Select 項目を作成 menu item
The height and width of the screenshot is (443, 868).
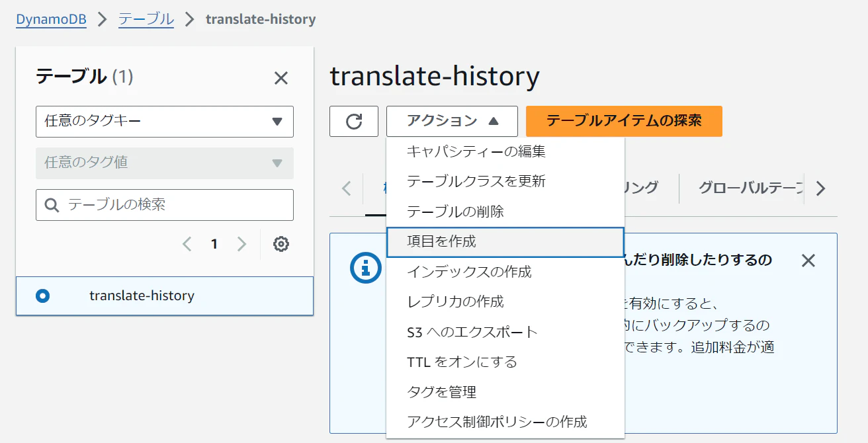505,242
